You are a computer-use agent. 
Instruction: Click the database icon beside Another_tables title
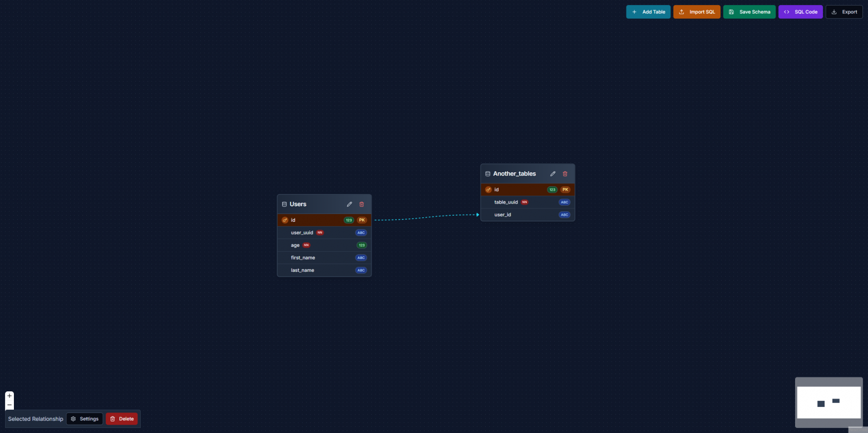coord(488,174)
